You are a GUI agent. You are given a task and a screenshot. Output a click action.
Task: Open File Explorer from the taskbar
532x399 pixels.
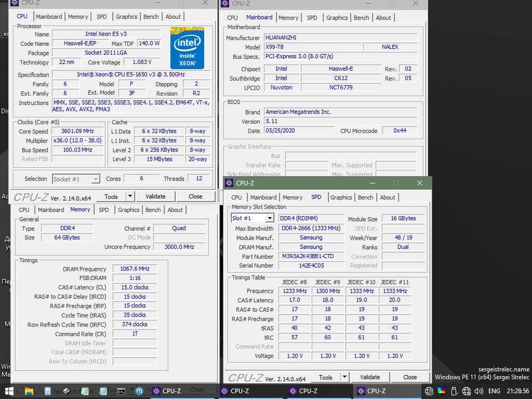(29, 391)
